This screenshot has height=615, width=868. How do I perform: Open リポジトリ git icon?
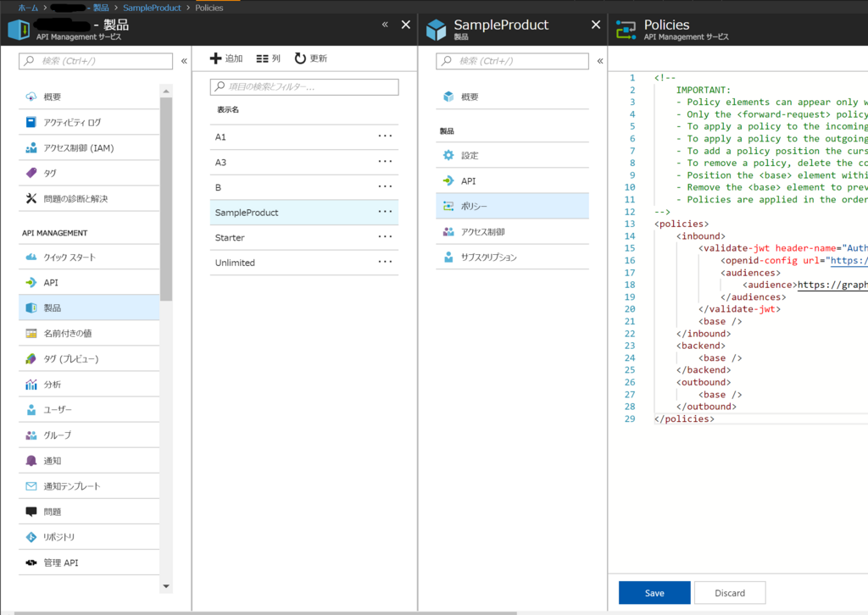pos(31,537)
